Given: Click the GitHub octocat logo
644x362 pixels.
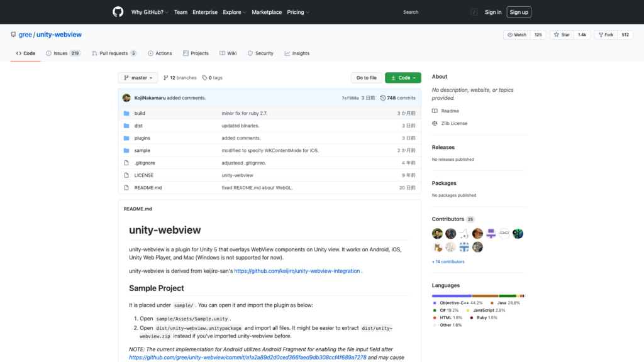Looking at the screenshot, I should [x=118, y=11].
